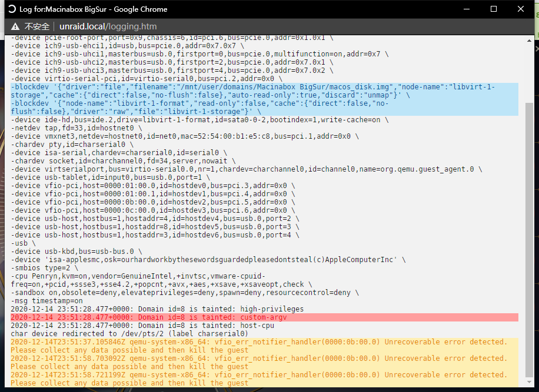Image resolution: width=539 pixels, height=392 pixels.
Task: Click the 23:51:58.721199Z vfio error line
Action: [x=264, y=379]
